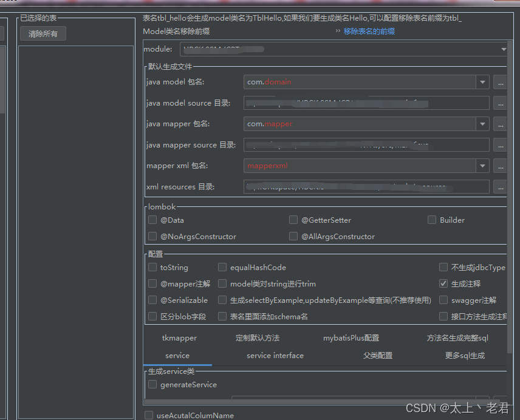Viewport: 520px width, 420px height.
Task: Enable the 不生成jdbcType checkbox
Action: tap(443, 267)
